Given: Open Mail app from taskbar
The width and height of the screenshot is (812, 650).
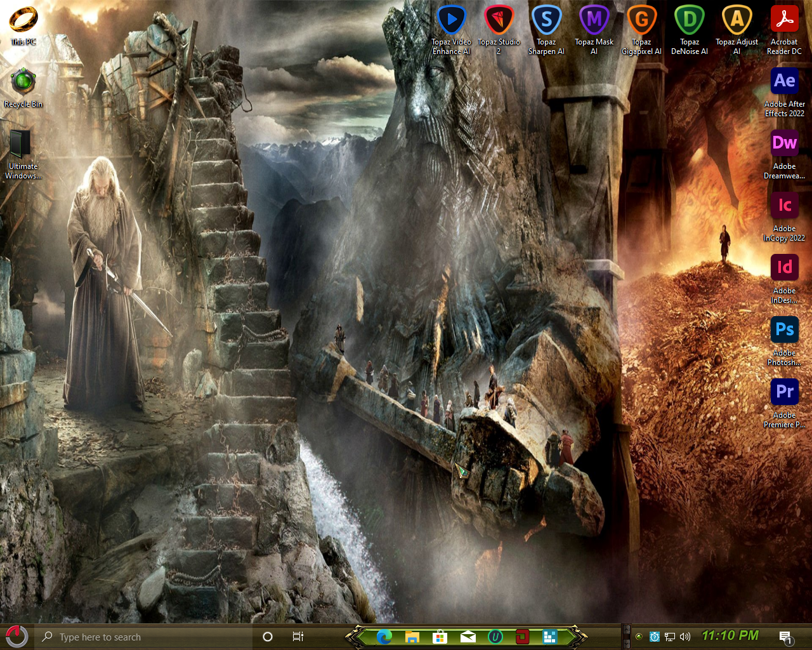Looking at the screenshot, I should tap(468, 637).
